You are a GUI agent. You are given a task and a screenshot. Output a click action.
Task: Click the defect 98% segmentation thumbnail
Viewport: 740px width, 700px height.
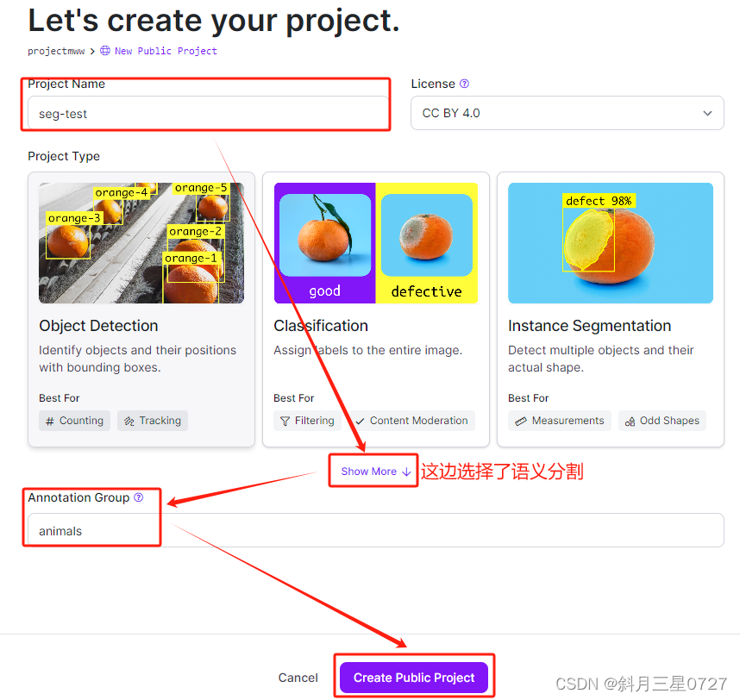pyautogui.click(x=611, y=243)
